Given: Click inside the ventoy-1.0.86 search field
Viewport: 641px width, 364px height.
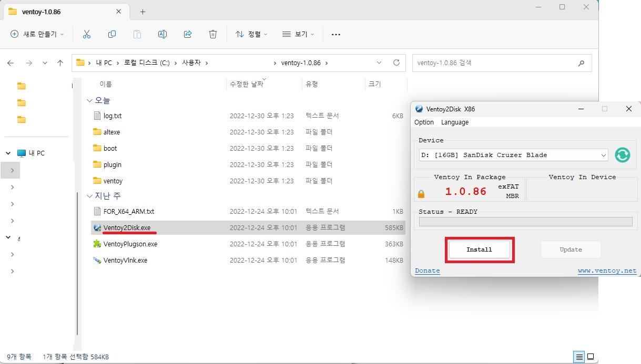Looking at the screenshot, I should click(x=500, y=63).
